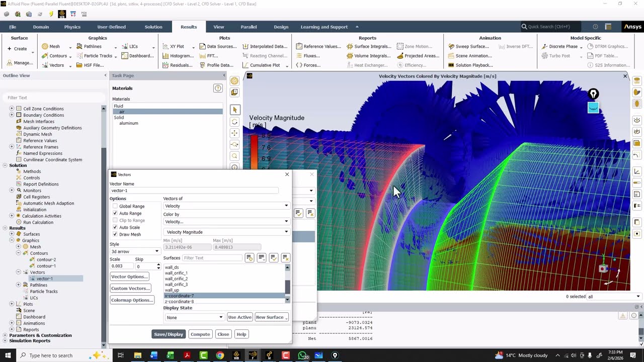644x362 pixels.
Task: Switch to the Domain ribbon tab
Action: [x=41, y=27]
